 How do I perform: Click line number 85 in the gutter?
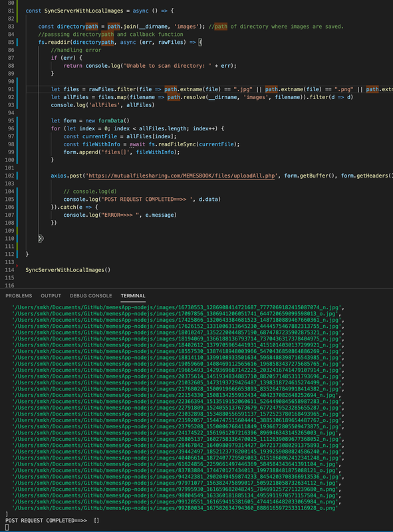pyautogui.click(x=11, y=42)
